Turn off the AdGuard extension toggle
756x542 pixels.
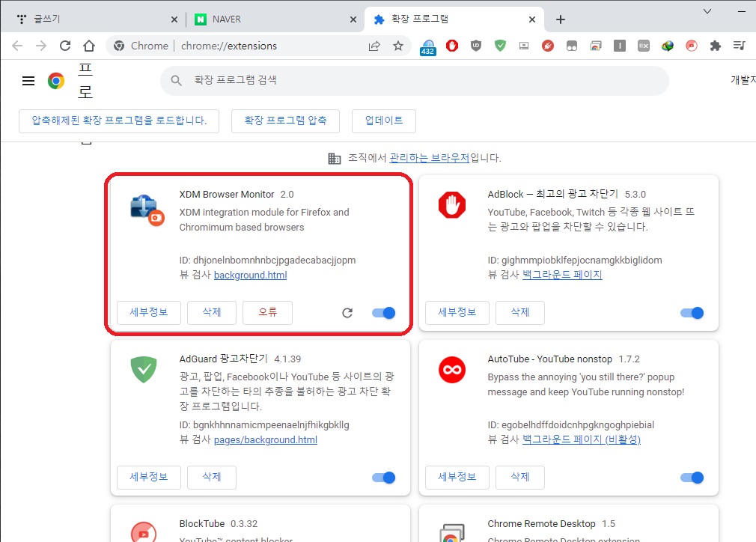383,478
